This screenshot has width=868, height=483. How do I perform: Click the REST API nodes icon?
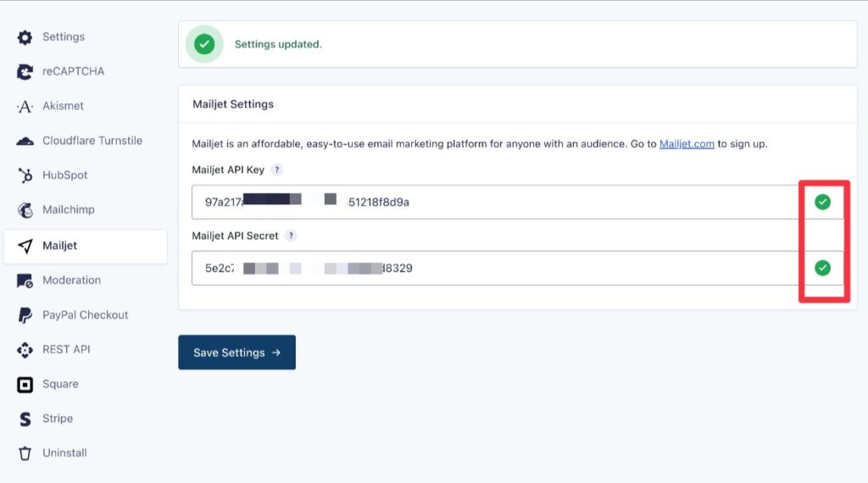coord(25,350)
